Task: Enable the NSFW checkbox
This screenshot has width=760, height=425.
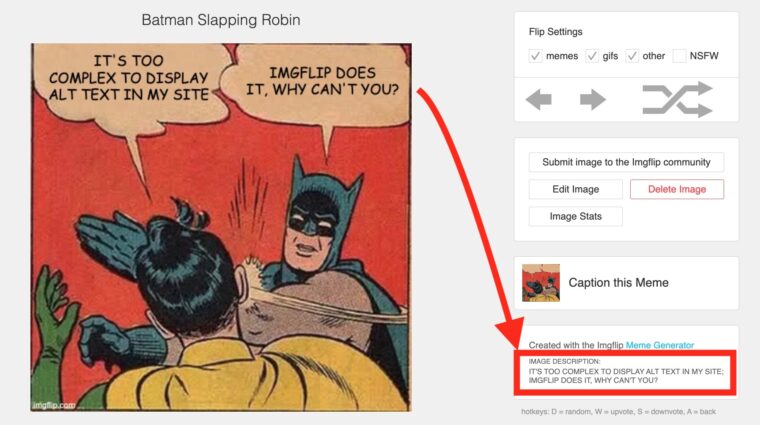Action: point(679,56)
